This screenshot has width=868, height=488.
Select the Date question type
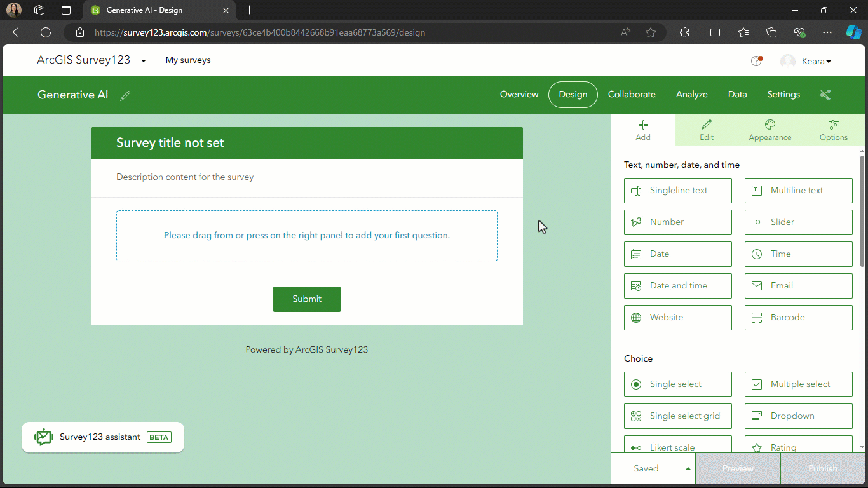[x=677, y=254]
